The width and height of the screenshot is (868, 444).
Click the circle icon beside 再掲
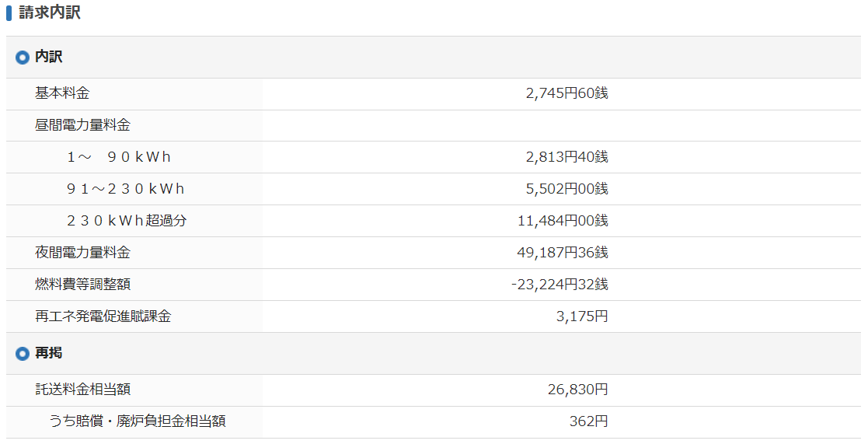[22, 353]
